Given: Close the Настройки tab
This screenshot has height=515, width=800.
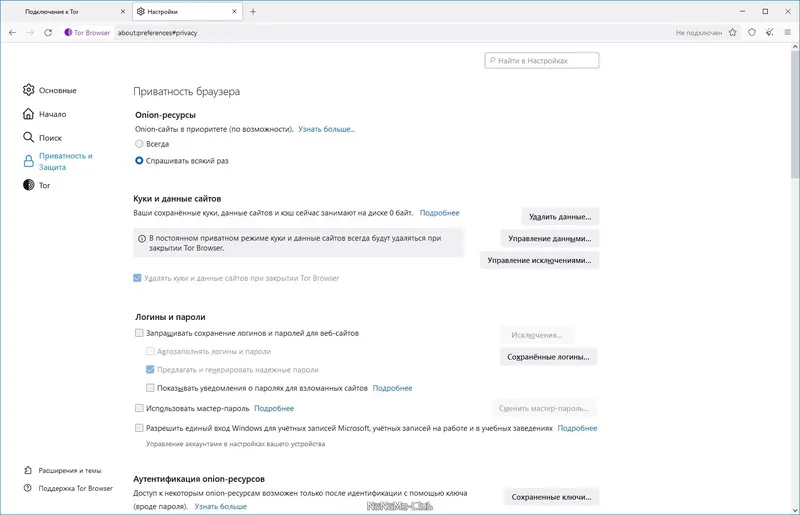Looking at the screenshot, I should point(234,11).
